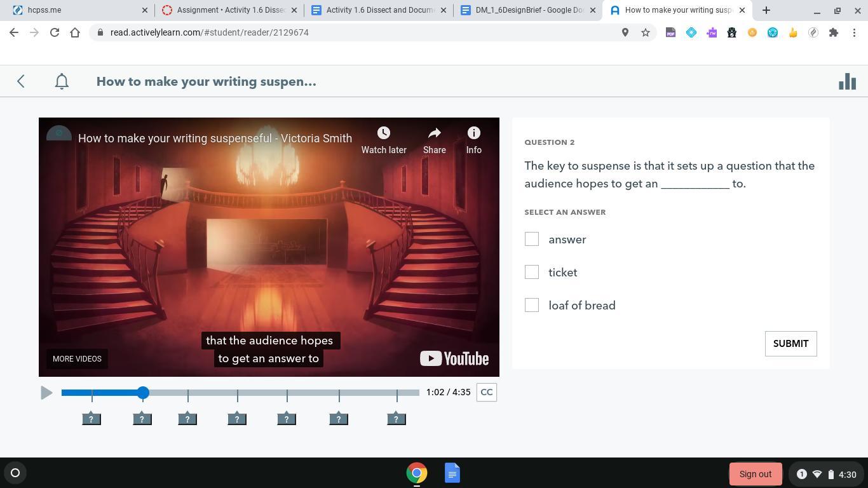Close the DM_1_6DesignBrief tab
Screen dimensions: 868x488
click(x=593, y=10)
